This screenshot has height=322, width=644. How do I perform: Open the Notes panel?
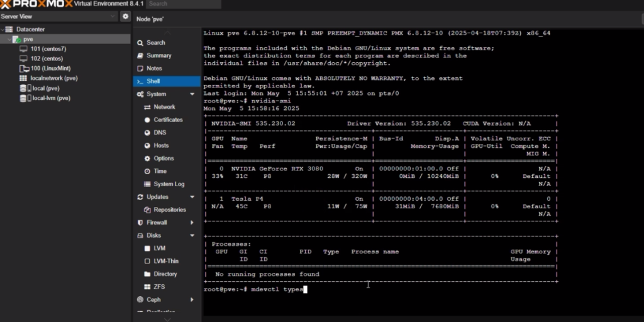click(155, 68)
